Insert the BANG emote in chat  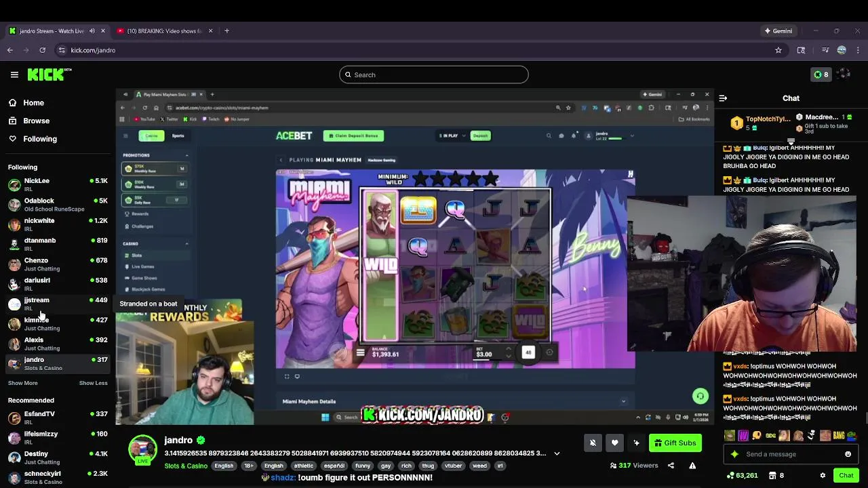coord(839,436)
